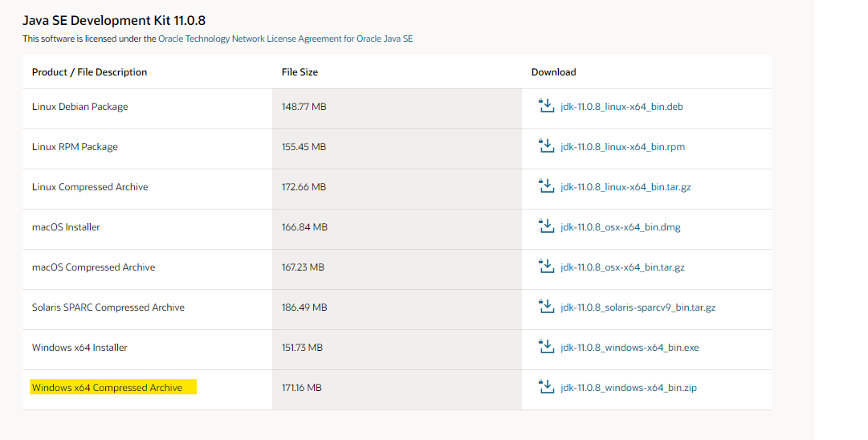Click the Download column header
Image resolution: width=868 pixels, height=440 pixels.
[553, 72]
